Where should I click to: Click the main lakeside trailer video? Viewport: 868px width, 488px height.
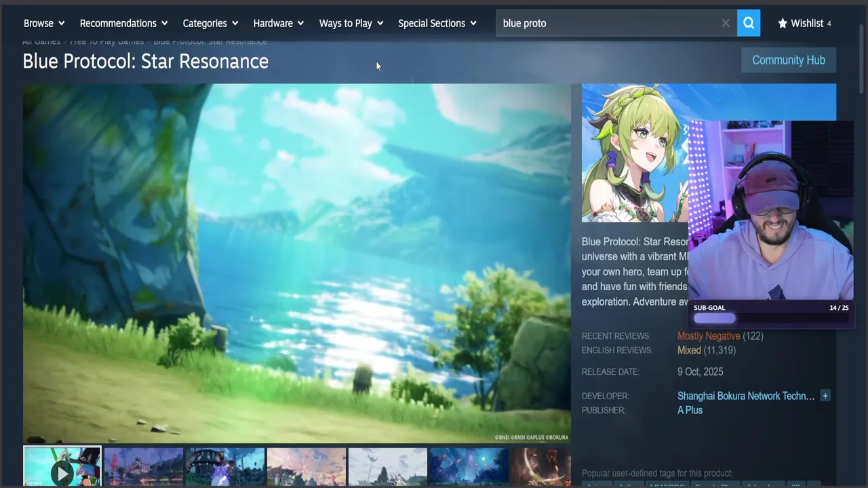coord(297,263)
